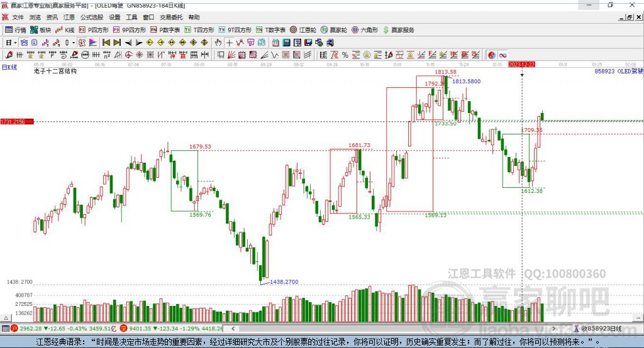Viewport: 644px width, 348px height.
Task: Click the up-triangle expander below volume axis
Action: pyautogui.click(x=6, y=318)
